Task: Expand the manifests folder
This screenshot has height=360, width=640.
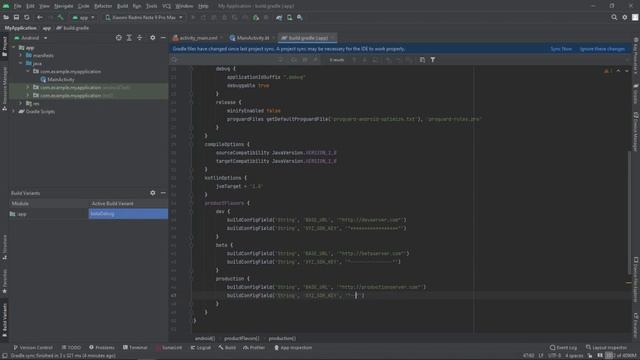Action: (21, 56)
